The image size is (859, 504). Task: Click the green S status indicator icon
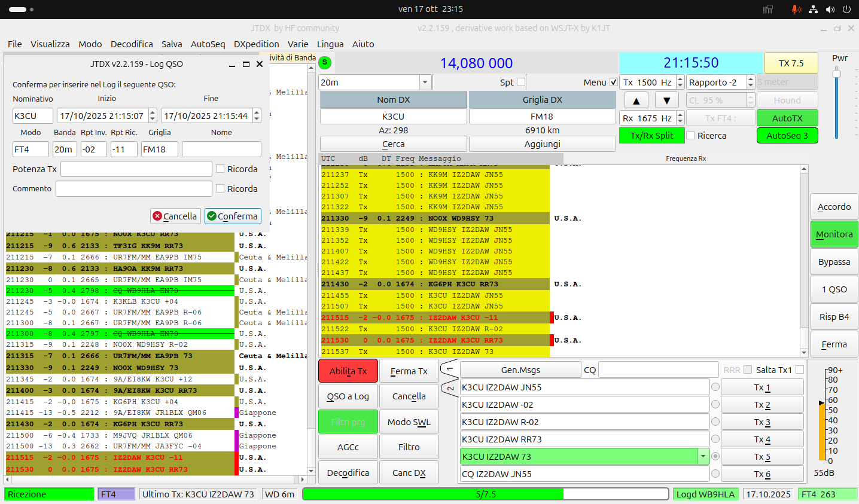[x=325, y=62]
